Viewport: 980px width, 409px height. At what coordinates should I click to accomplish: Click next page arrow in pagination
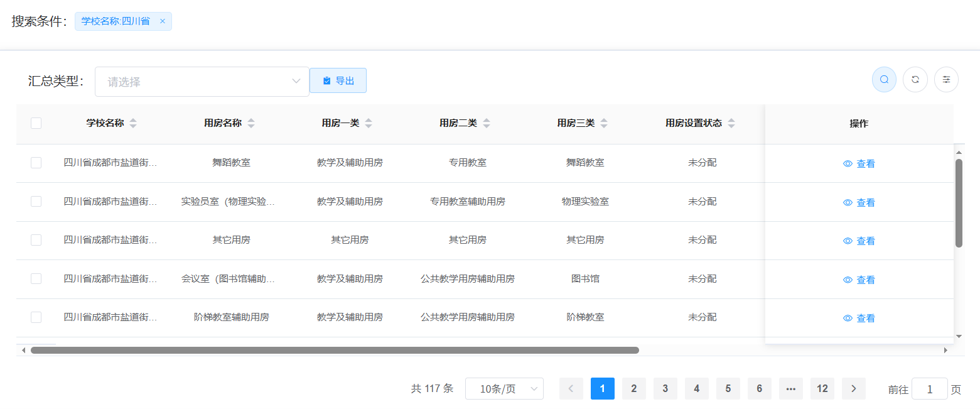click(853, 389)
